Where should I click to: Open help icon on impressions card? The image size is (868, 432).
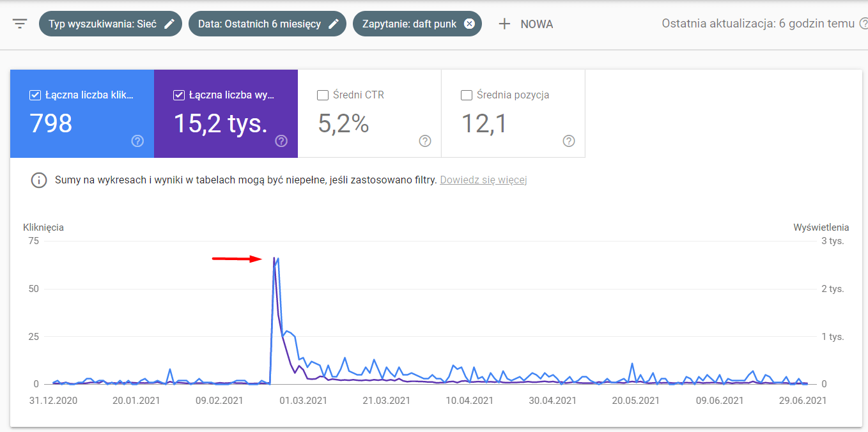[x=281, y=141]
